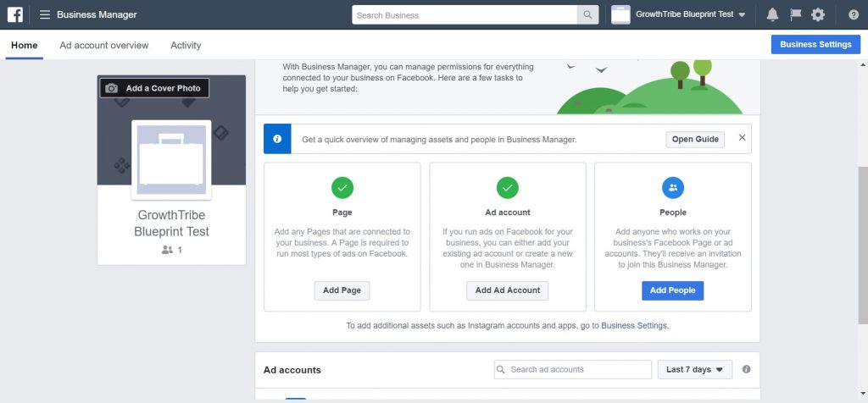Click the vertical page scrollbar thumb
The width and height of the screenshot is (868, 403).
[863, 246]
